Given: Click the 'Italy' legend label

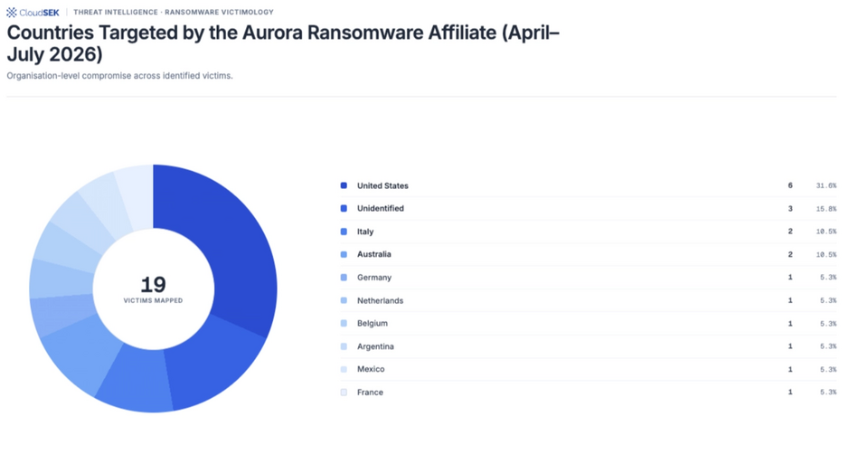Looking at the screenshot, I should [365, 232].
